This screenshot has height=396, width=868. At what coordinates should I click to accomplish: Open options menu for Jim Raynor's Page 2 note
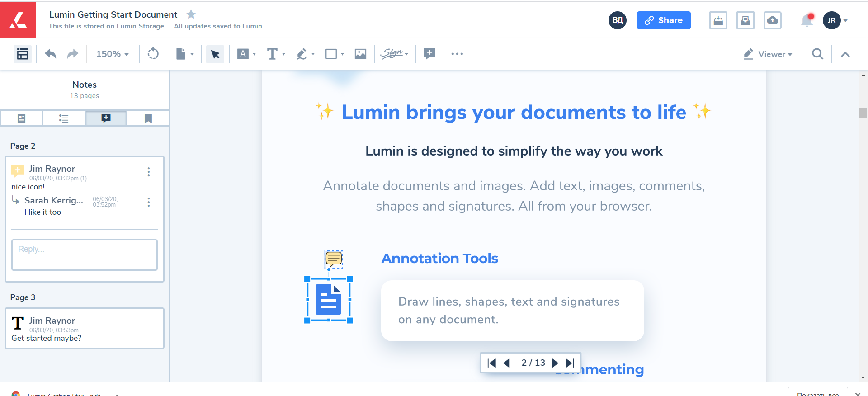149,172
